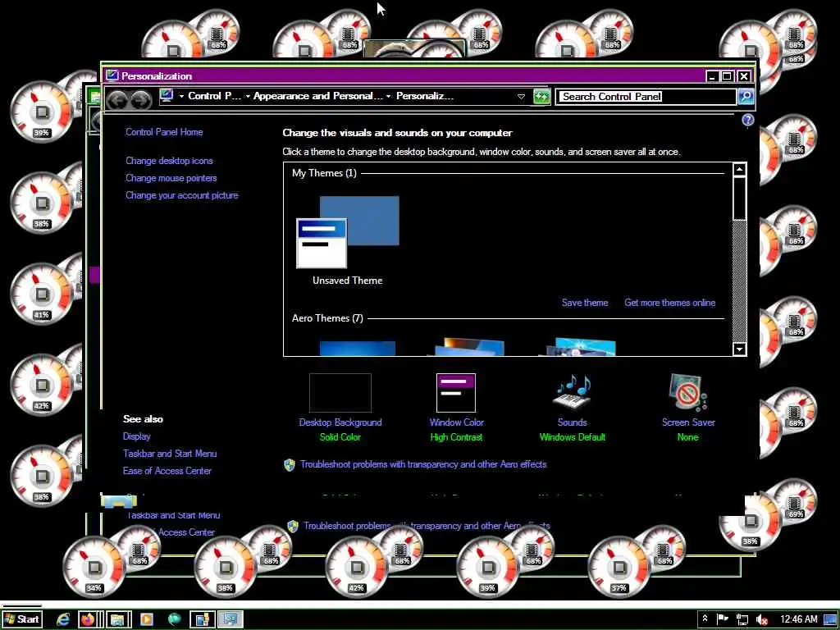Click Appearance and Personal… breadcrumb

tap(318, 96)
